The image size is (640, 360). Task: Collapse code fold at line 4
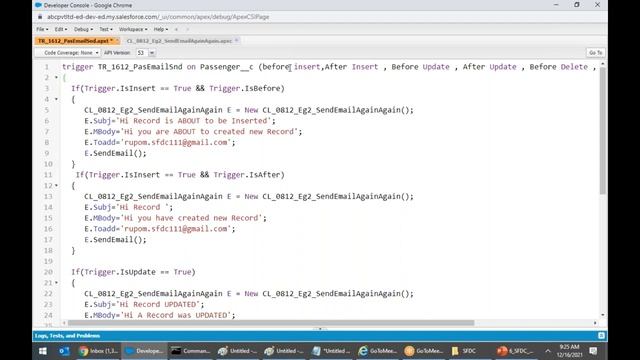coord(56,99)
